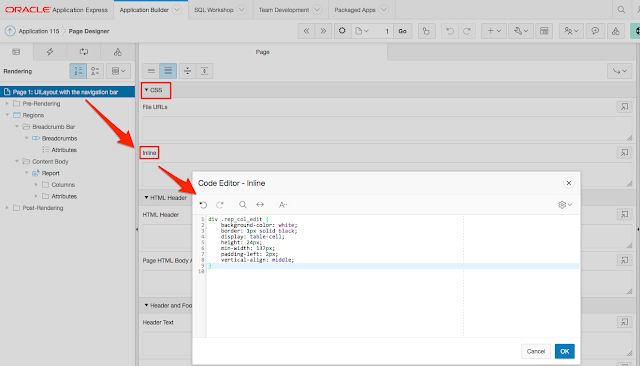
Task: Click the Show Common properties button
Action: pos(151,71)
